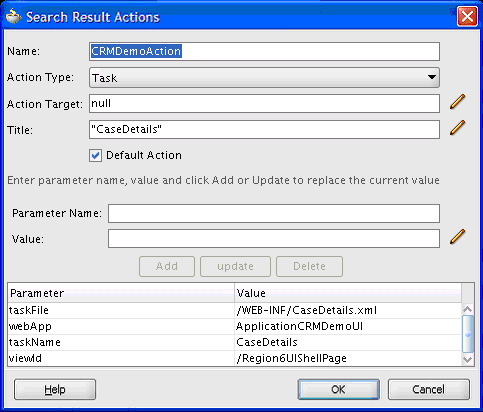Click the Parameter Name input field
Screen dimensions: 483x412
[x=274, y=213]
